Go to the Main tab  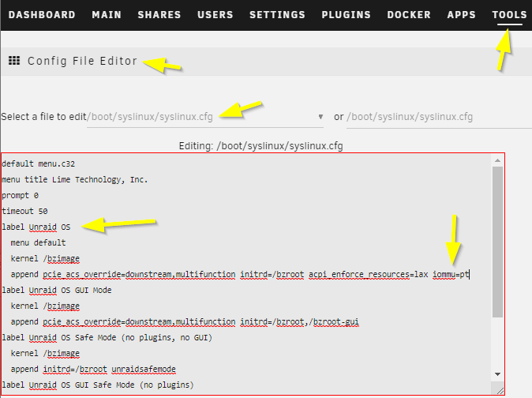(107, 15)
